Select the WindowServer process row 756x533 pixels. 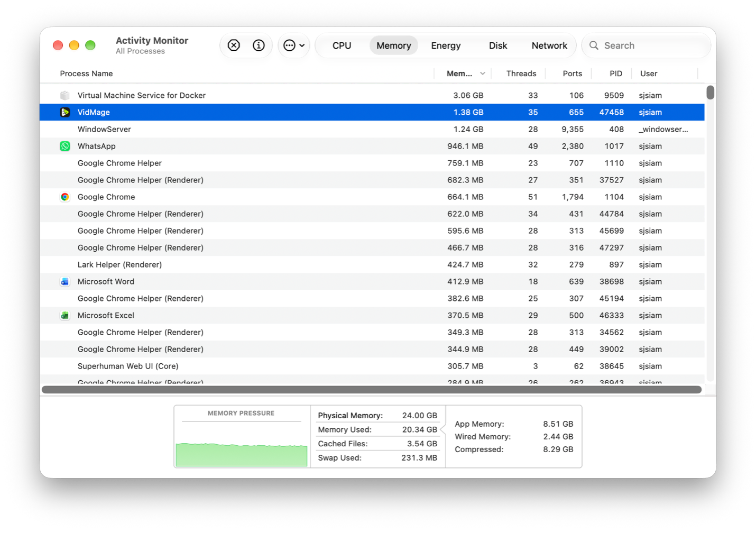click(x=372, y=129)
